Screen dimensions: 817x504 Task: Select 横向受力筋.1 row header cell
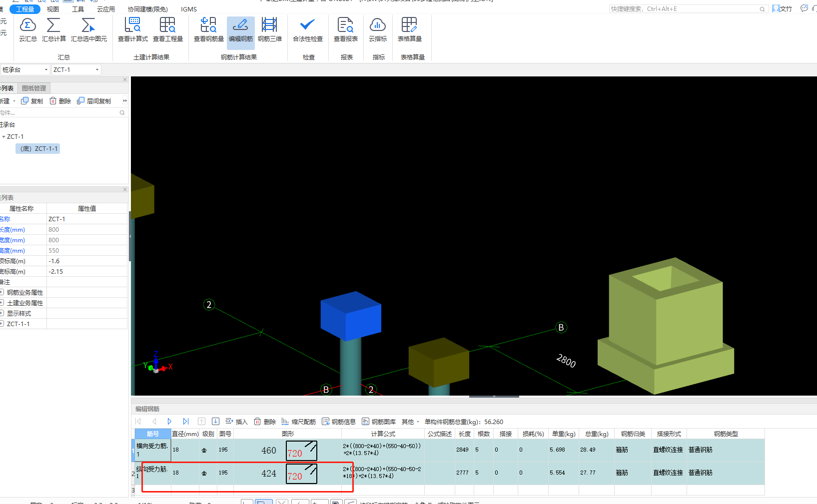click(152, 450)
